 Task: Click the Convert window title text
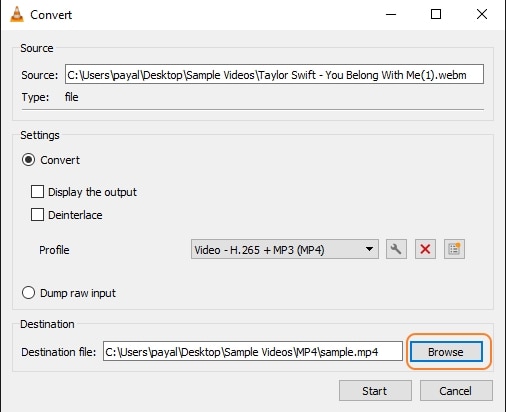[51, 15]
